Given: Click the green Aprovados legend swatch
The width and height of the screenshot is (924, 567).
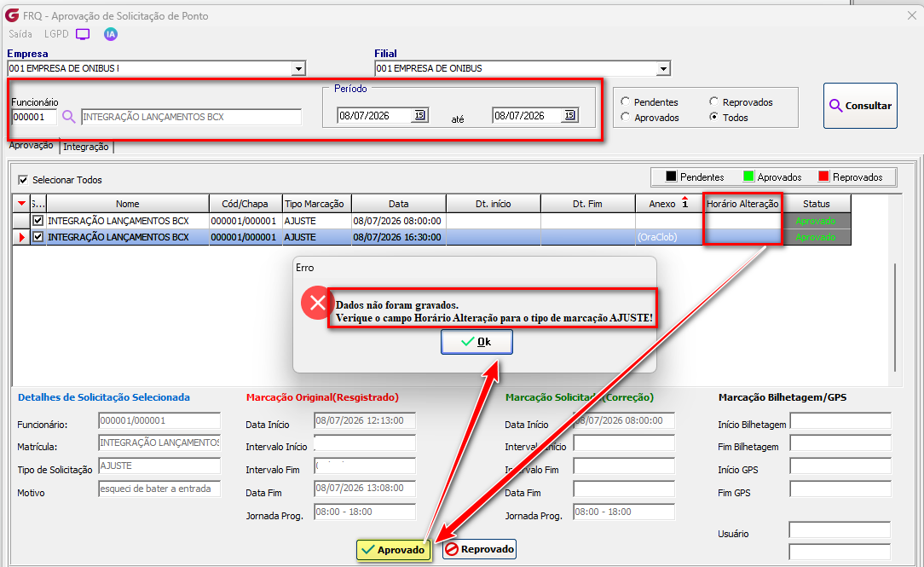Looking at the screenshot, I should 748,176.
